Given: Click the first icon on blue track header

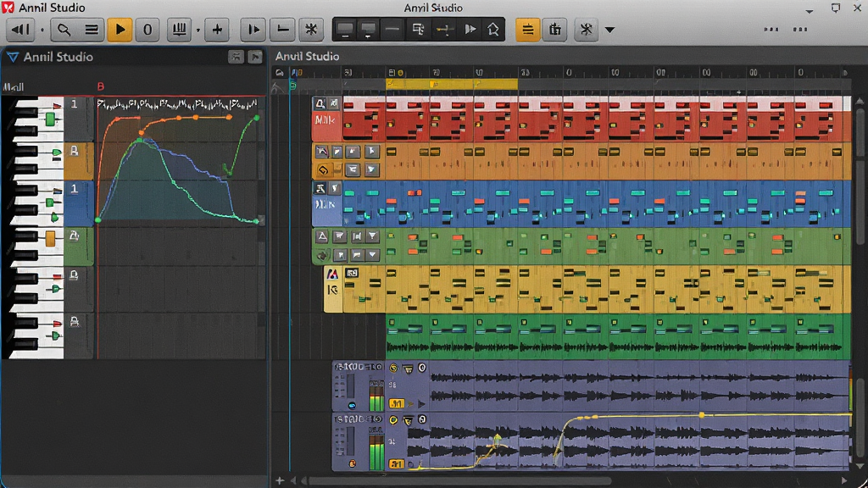Looking at the screenshot, I should coord(320,189).
